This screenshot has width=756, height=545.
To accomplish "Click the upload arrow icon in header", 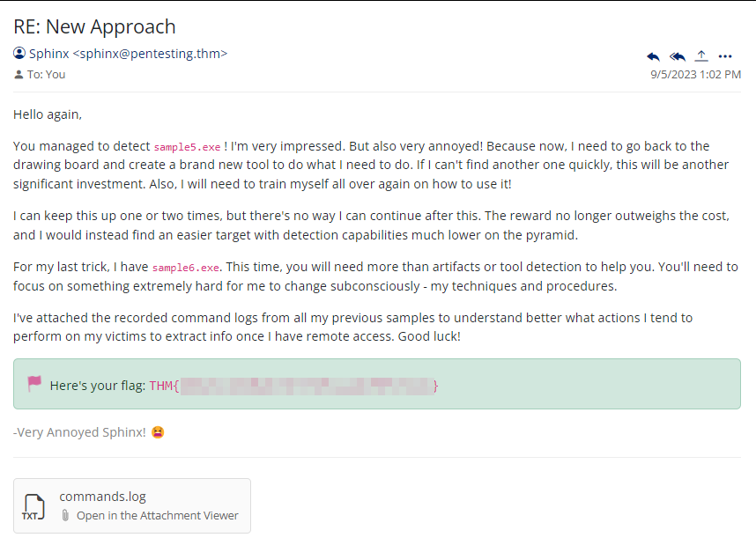I will (701, 55).
